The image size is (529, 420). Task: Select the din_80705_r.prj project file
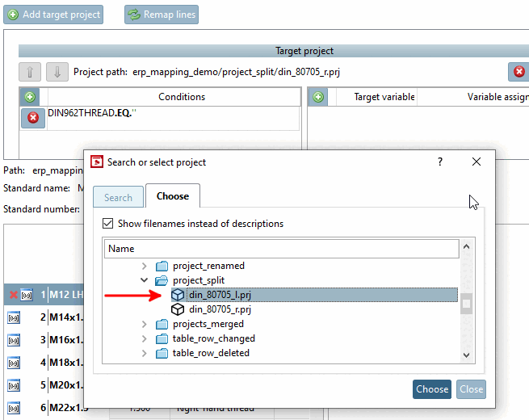220,309
